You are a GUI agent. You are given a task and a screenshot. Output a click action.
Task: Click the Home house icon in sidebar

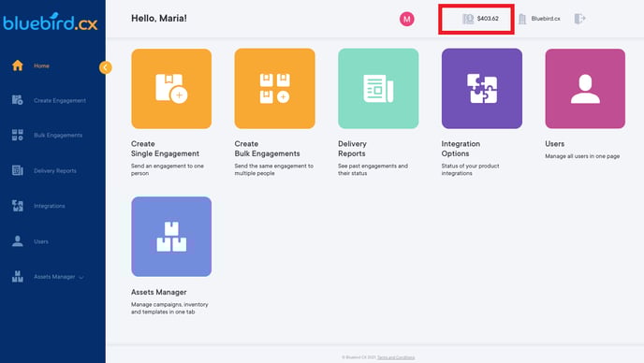17,65
